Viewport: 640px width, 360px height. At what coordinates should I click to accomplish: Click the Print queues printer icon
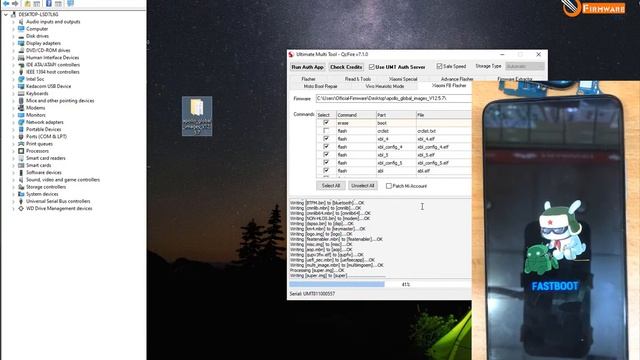point(21,144)
